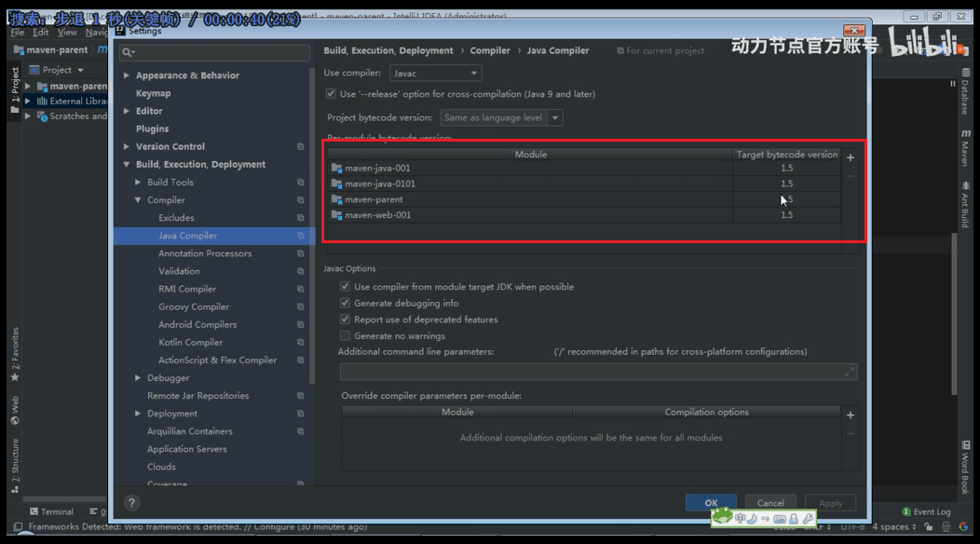Expand the Editor settings node
Screen dimensions: 980x544
[127, 111]
